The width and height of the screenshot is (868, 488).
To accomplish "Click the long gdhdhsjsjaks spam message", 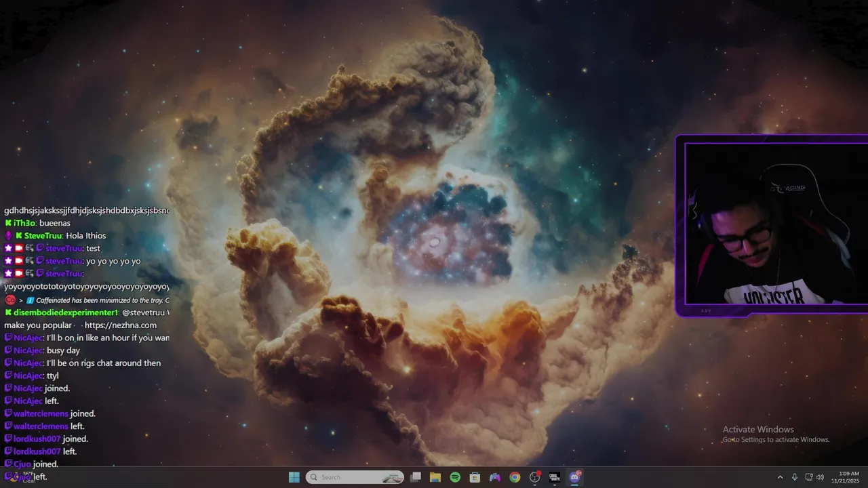I will click(87, 211).
